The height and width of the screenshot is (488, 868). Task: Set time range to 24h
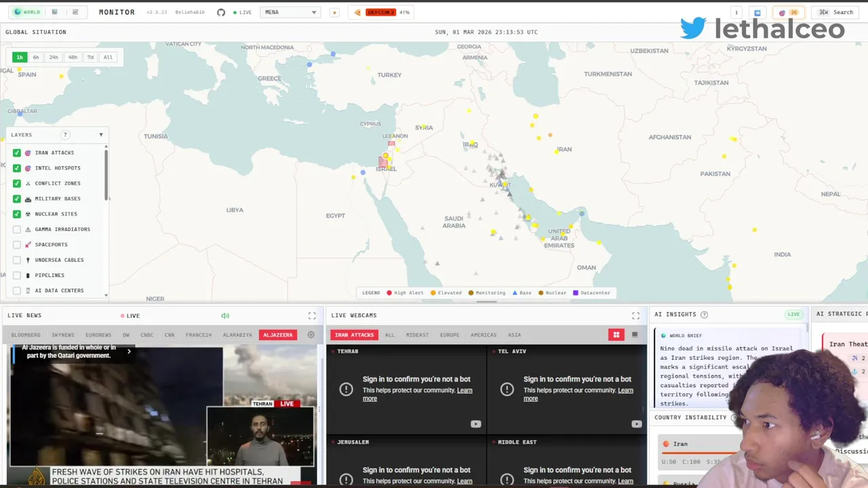[x=54, y=58]
